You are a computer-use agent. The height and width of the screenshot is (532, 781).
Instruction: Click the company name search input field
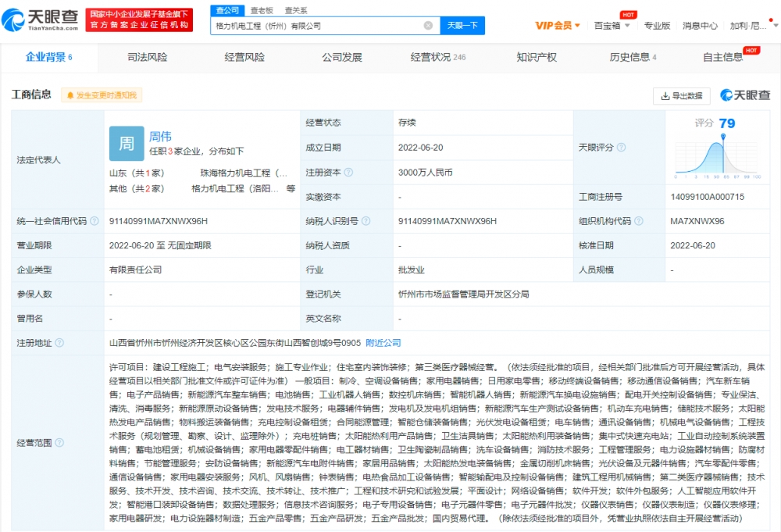(x=316, y=26)
